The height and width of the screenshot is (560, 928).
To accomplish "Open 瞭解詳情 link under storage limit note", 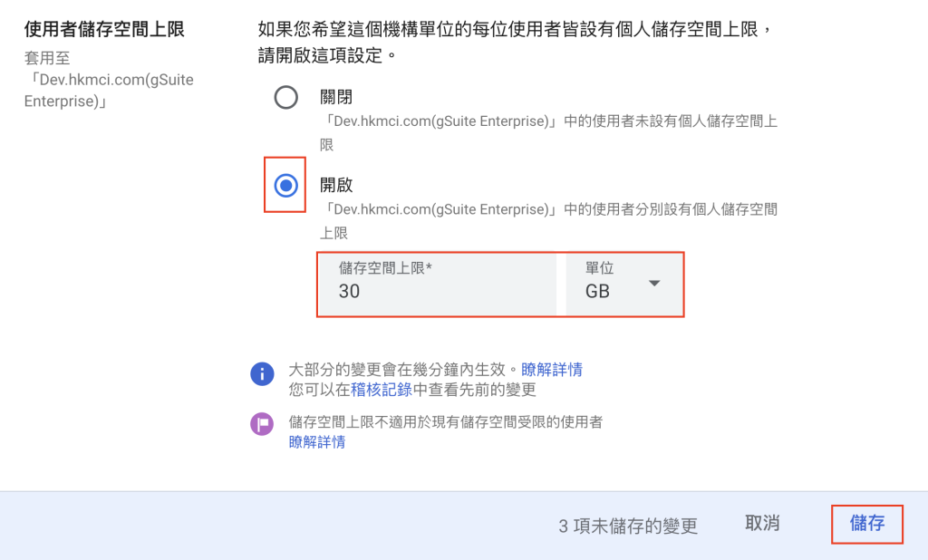I will point(317,442).
